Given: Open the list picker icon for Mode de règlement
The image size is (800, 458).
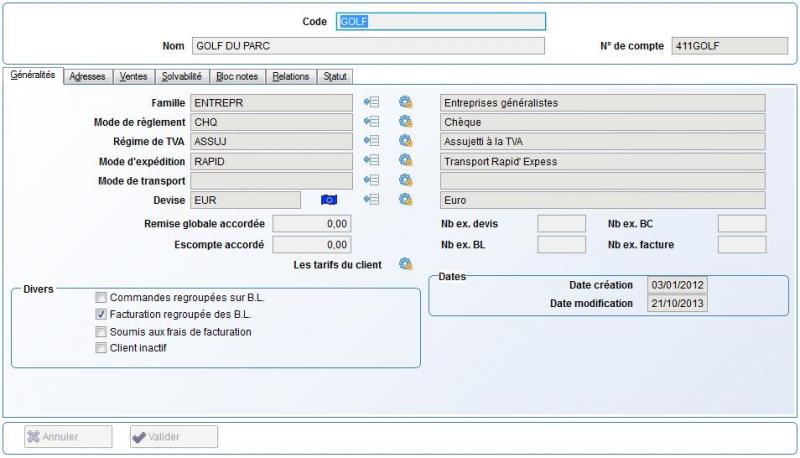Looking at the screenshot, I should [372, 122].
